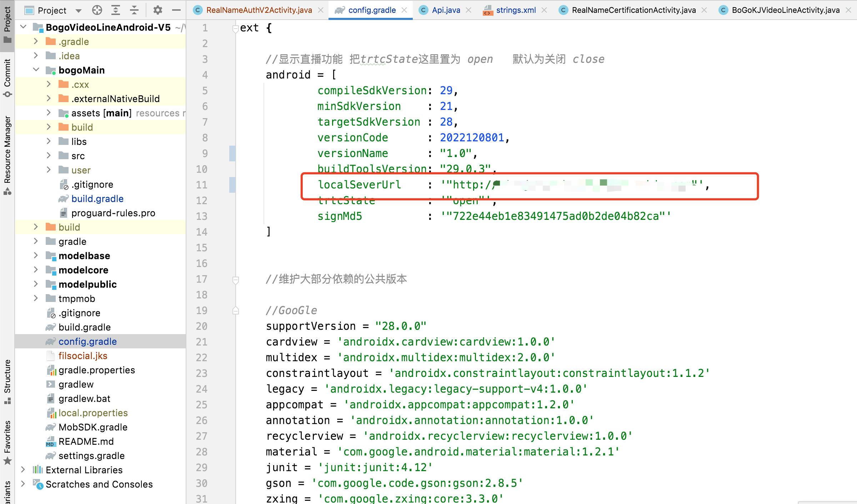Toggle fold marker beside GooGle comment line
This screenshot has width=857, height=504.
(x=235, y=311)
